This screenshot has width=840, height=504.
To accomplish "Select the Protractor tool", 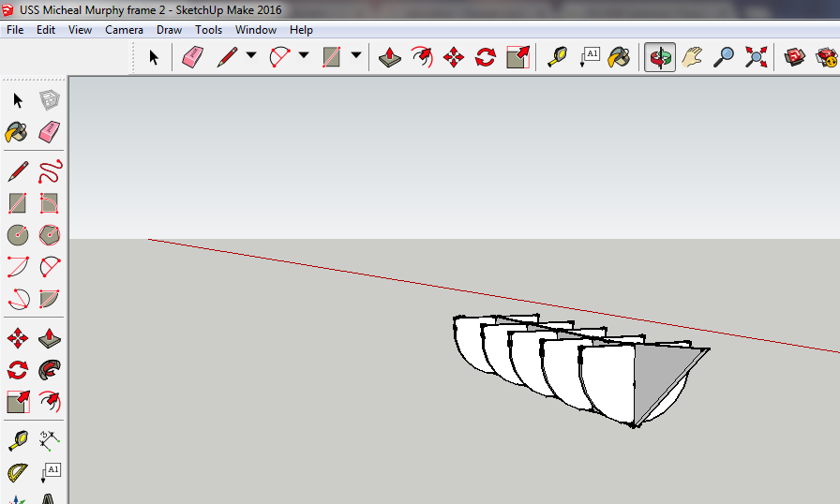I will click(18, 472).
